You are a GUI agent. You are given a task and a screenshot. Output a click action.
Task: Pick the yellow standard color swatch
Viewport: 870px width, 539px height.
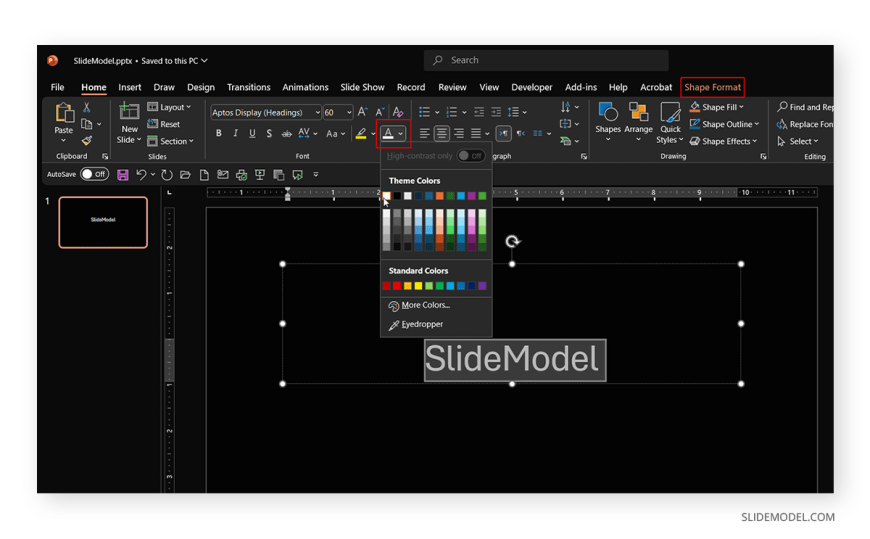[418, 286]
